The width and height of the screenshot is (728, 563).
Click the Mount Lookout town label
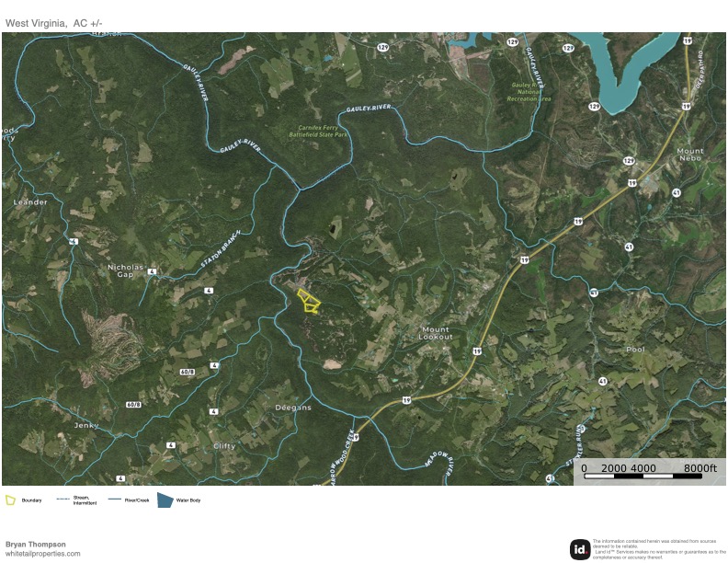point(436,333)
